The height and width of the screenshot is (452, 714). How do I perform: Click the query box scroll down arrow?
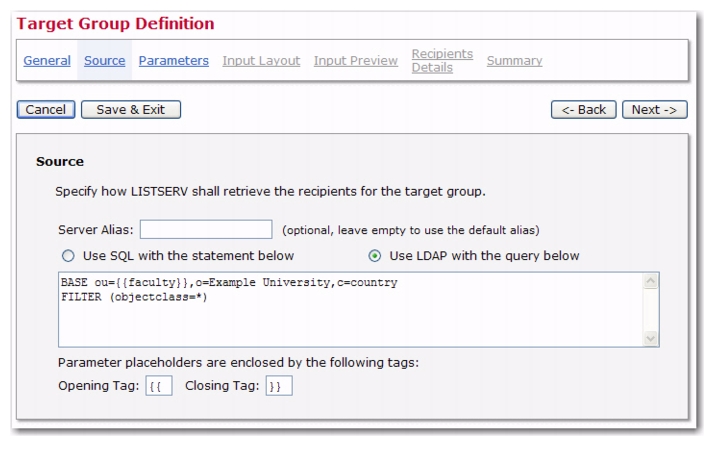[x=651, y=339]
